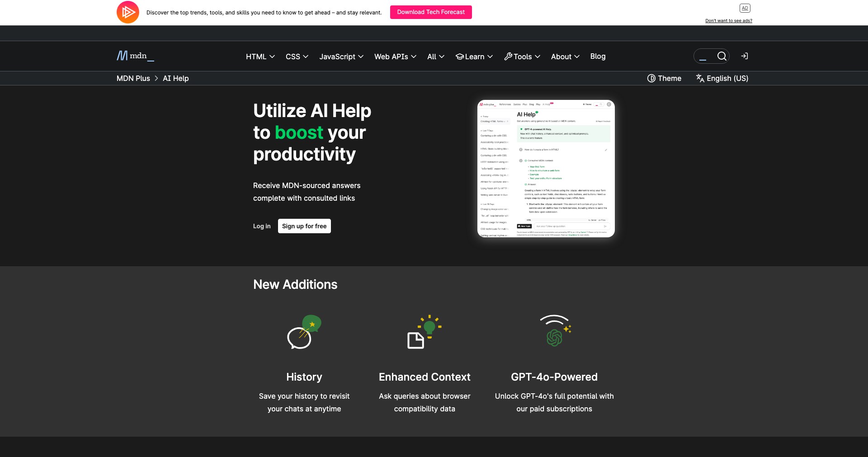Click the Enhanced Context lightbulb icon

pyautogui.click(x=425, y=332)
